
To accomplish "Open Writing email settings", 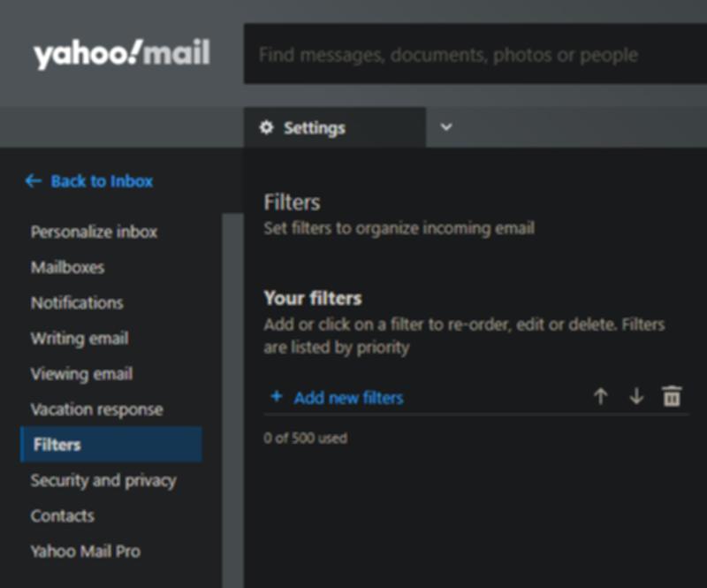I will [x=80, y=339].
